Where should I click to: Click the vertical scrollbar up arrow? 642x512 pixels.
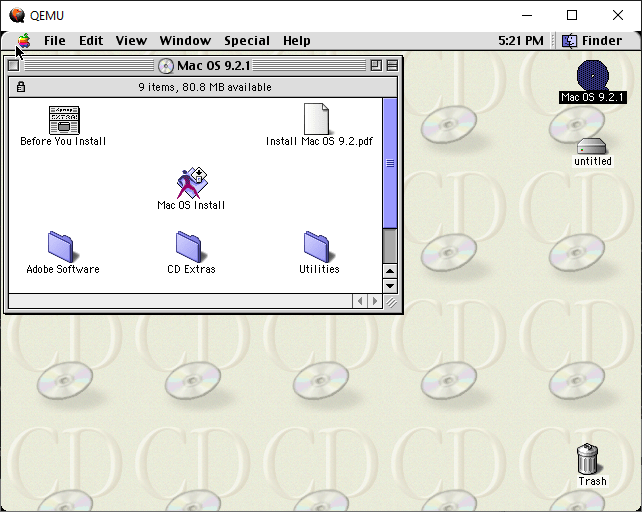[x=390, y=271]
